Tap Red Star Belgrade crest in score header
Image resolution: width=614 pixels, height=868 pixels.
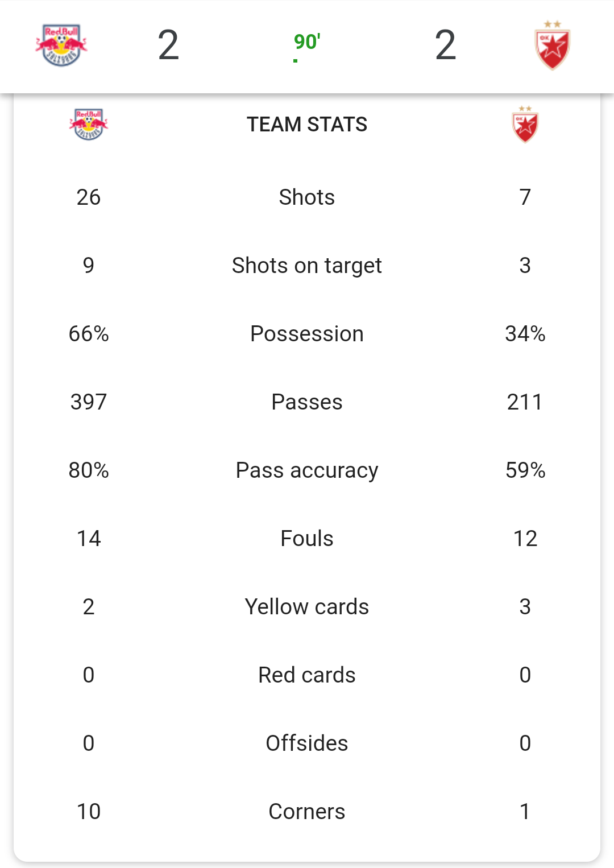tap(553, 46)
